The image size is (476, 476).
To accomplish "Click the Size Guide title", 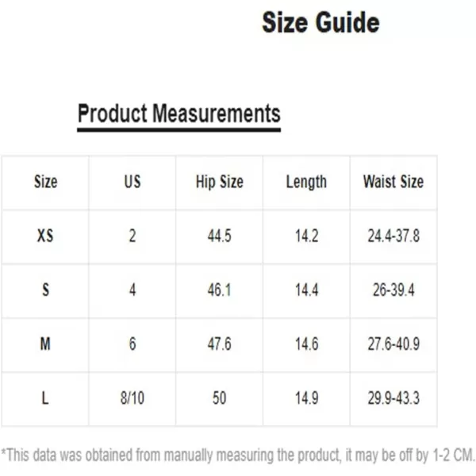I will pos(321,22).
